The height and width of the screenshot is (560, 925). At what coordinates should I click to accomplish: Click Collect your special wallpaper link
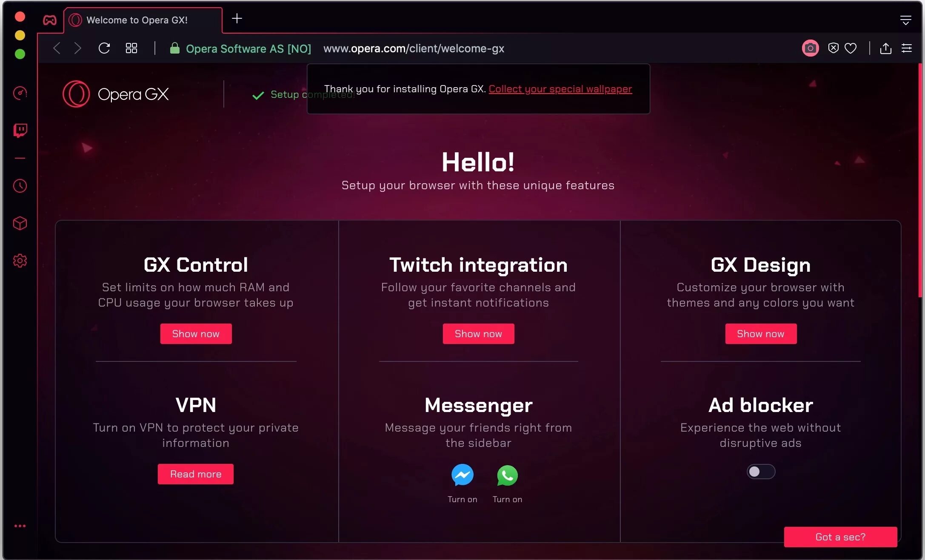click(x=560, y=88)
